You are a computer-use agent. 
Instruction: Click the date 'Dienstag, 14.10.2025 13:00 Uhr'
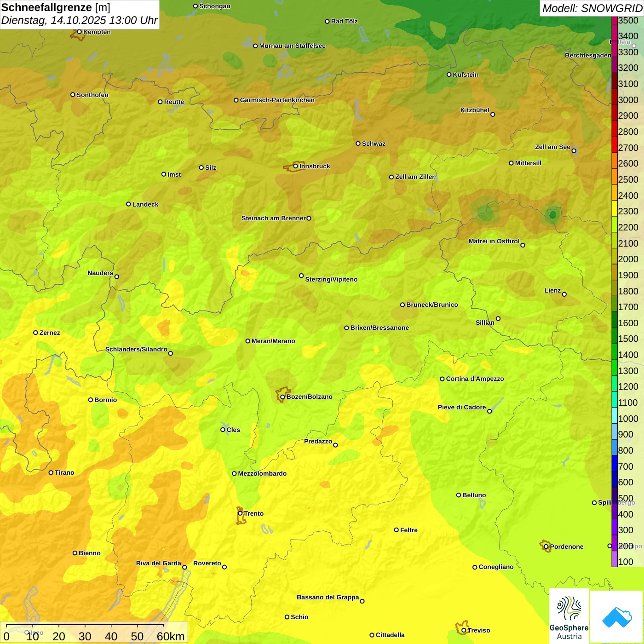[x=79, y=20]
